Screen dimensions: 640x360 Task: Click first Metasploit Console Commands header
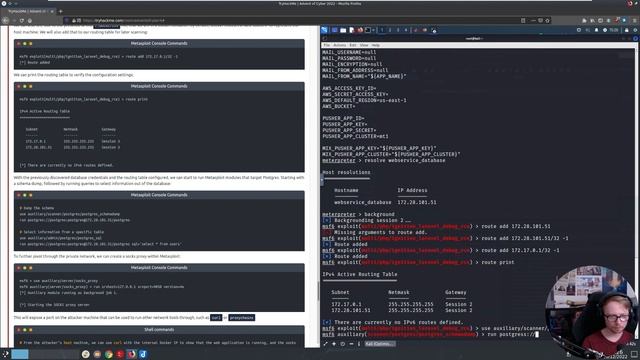coord(159,43)
